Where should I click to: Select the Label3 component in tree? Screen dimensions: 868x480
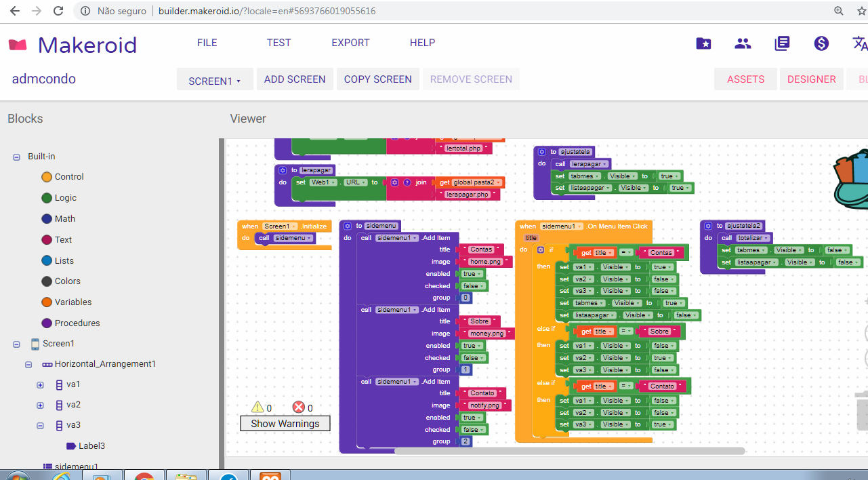(x=91, y=446)
